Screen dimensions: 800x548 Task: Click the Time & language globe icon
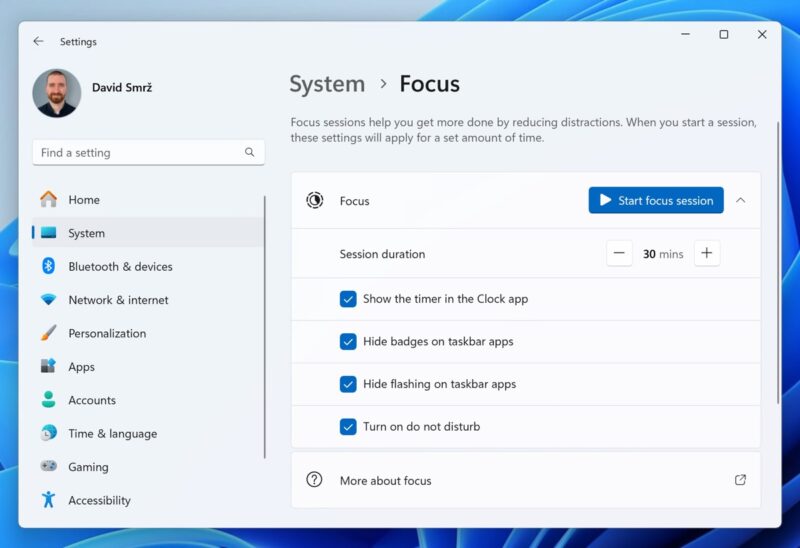click(x=48, y=433)
